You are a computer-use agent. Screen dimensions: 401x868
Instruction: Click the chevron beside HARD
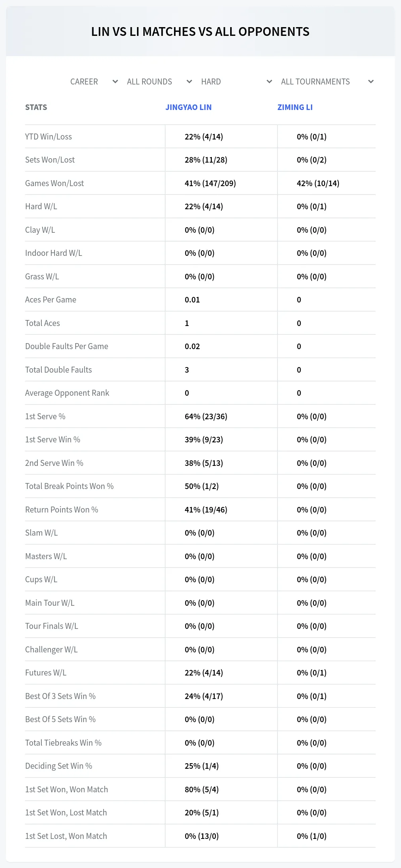270,82
